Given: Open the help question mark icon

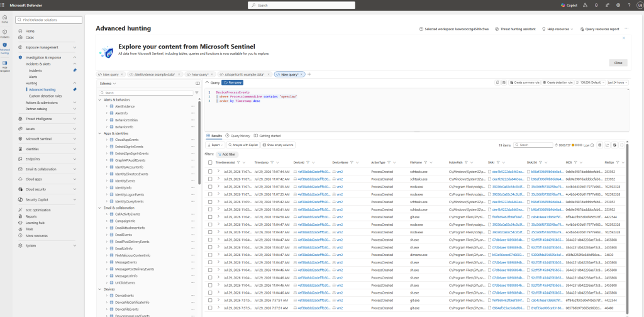Looking at the screenshot, I should pyautogui.click(x=629, y=5).
